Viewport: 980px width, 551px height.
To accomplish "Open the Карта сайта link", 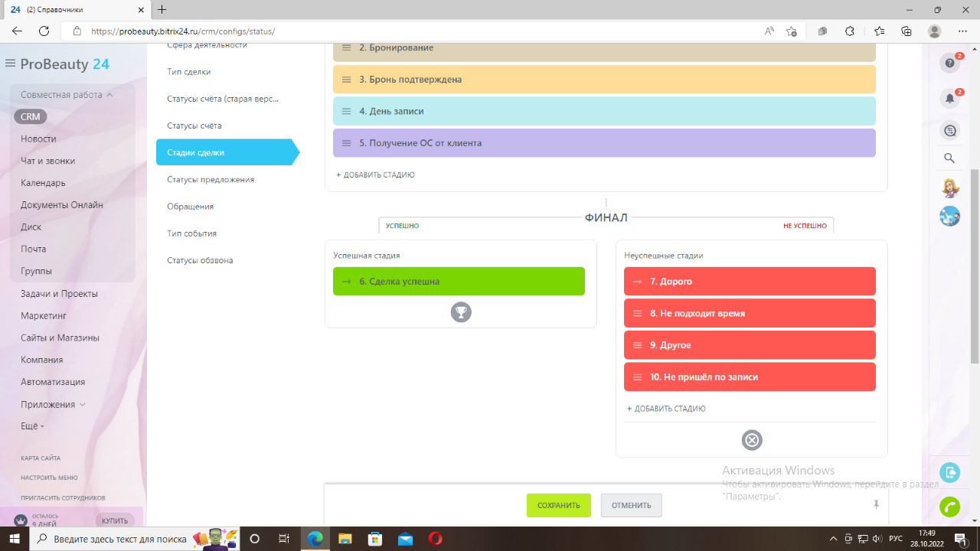I will [x=41, y=458].
